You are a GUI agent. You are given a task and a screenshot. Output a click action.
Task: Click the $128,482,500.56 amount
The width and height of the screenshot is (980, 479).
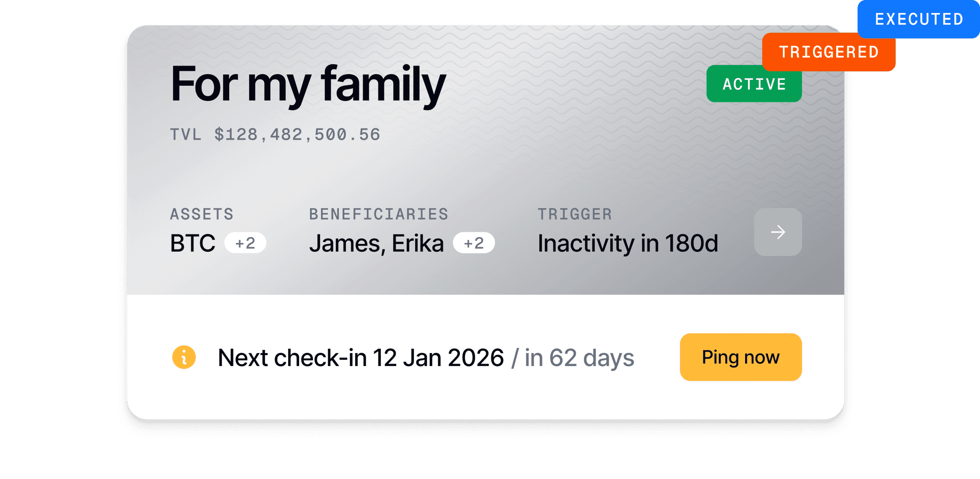tap(297, 134)
